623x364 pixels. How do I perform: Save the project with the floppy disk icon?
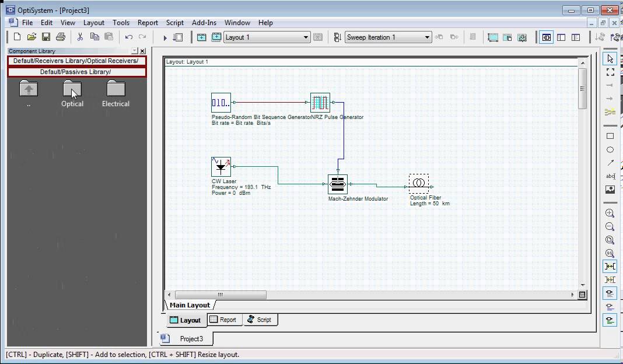pyautogui.click(x=45, y=37)
